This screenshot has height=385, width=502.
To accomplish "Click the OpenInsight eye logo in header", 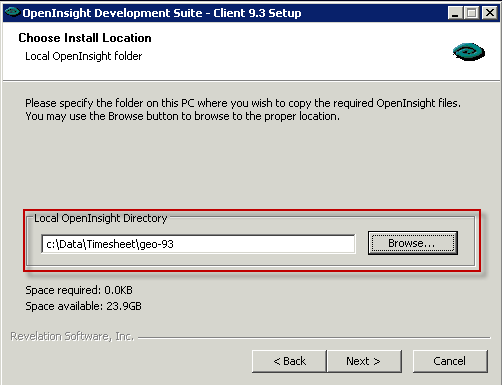I will click(469, 52).
